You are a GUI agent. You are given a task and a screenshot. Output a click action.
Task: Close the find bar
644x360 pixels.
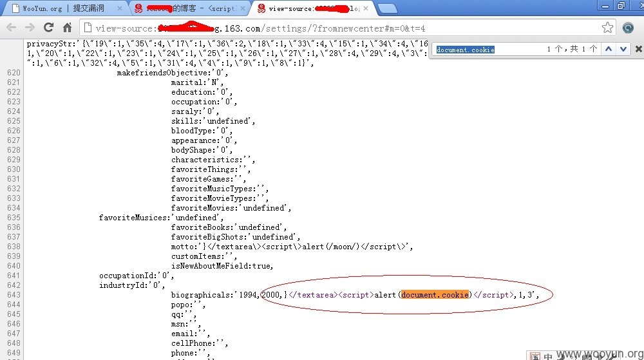pos(638,49)
